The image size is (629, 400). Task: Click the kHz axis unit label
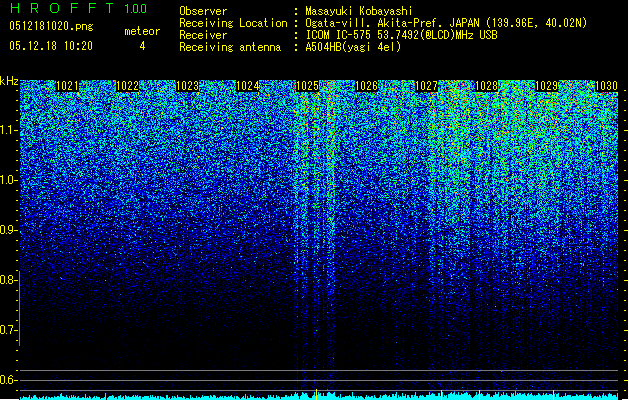9,81
